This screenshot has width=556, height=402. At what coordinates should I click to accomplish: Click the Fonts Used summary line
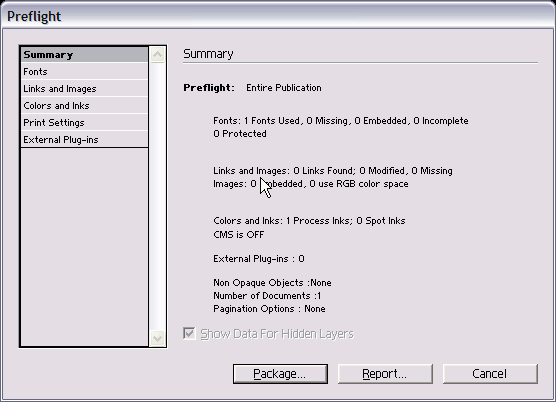click(x=340, y=121)
